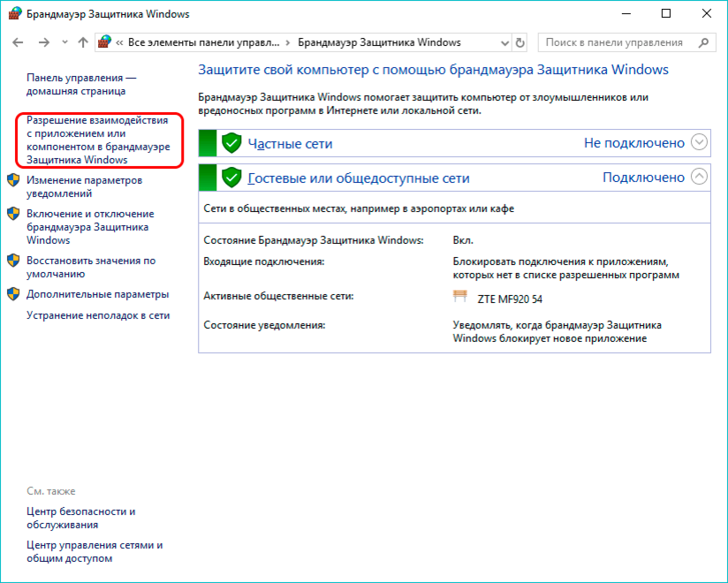Screen dimensions: 728x583
Task: Click 'Вкл.' firewall state value
Action: [463, 240]
